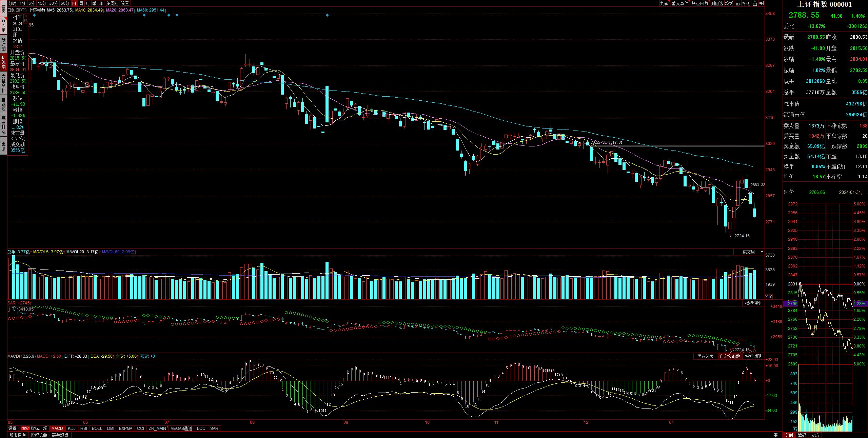868x438 pixels.
Task: Select the 5分 period tab
Action: click(x=32, y=3)
